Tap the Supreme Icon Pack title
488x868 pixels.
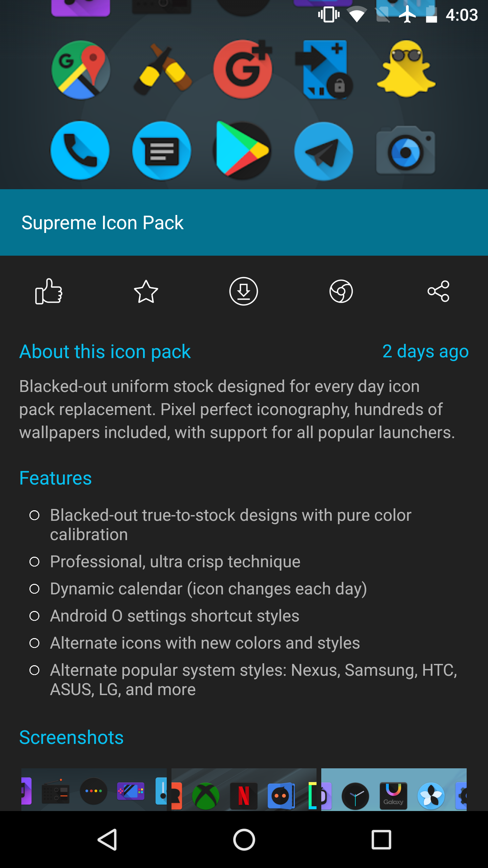tap(102, 223)
